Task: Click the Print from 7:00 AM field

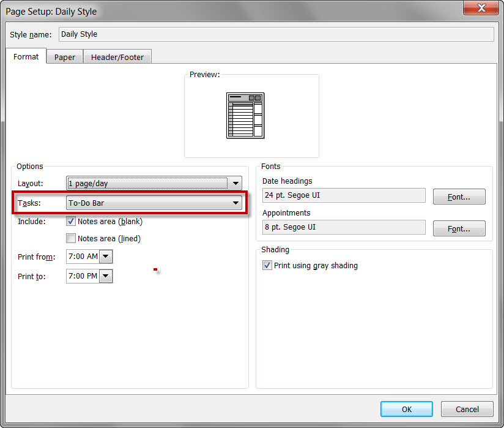Action: (x=83, y=257)
